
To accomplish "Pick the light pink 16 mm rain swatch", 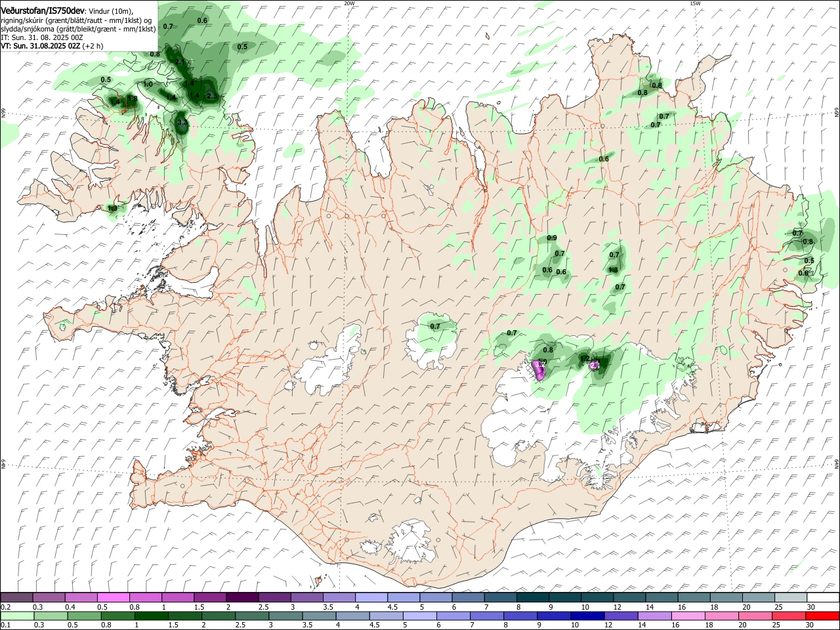I will 688,616.
